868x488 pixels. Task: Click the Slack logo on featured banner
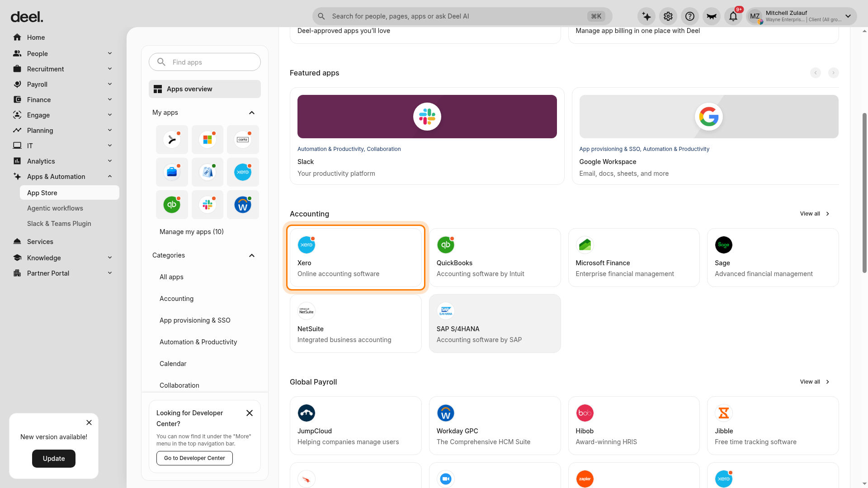[427, 117]
